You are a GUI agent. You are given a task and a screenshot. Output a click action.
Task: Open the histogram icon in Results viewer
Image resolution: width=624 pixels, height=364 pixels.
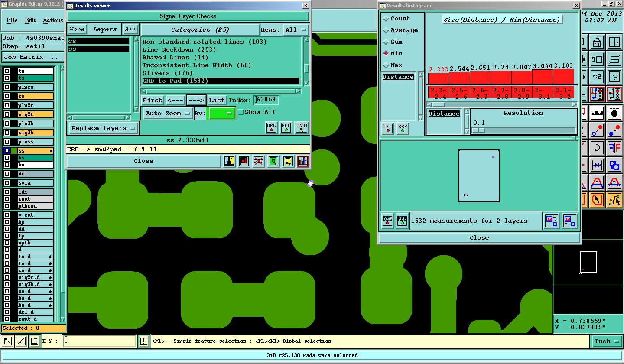click(x=303, y=161)
